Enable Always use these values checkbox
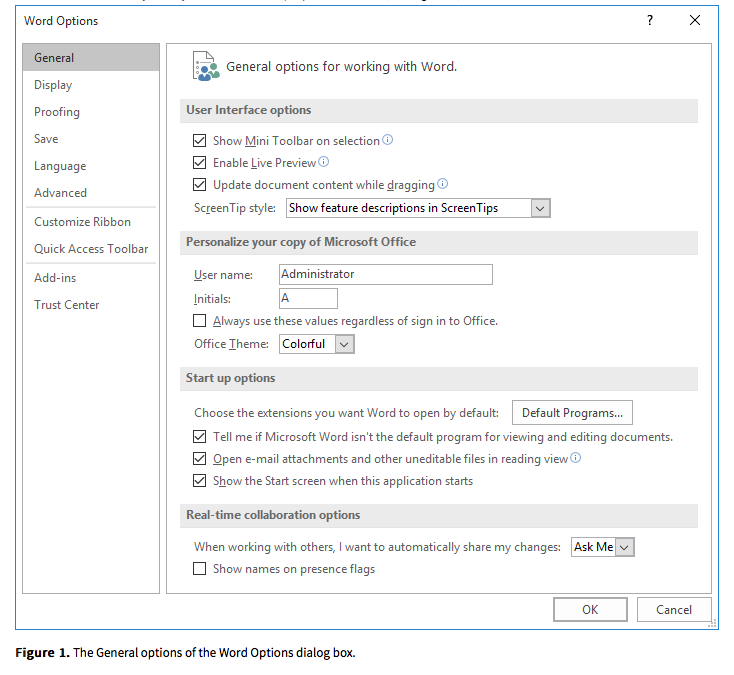This screenshot has width=734, height=675. tap(199, 321)
